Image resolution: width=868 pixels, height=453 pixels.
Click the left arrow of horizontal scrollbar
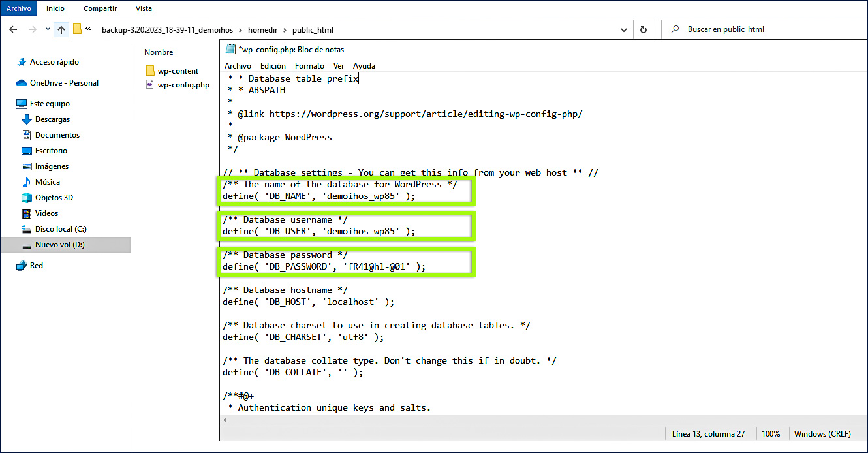pyautogui.click(x=226, y=420)
